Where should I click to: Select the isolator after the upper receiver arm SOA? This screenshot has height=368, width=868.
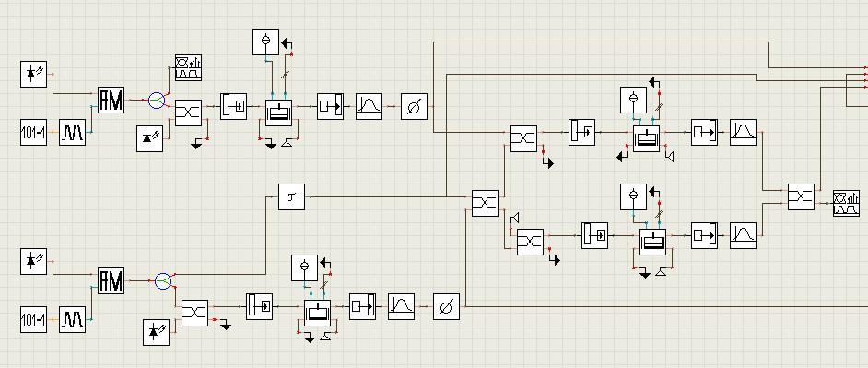[x=704, y=133]
